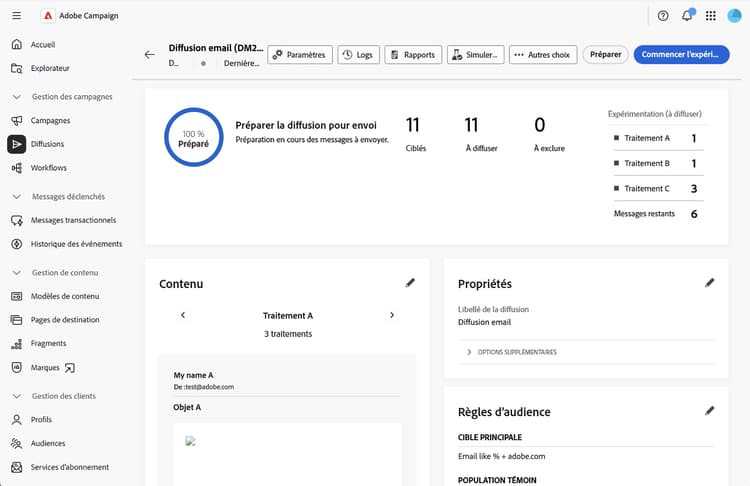Show previous treatment with left chevron
The image size is (750, 486).
tap(183, 315)
